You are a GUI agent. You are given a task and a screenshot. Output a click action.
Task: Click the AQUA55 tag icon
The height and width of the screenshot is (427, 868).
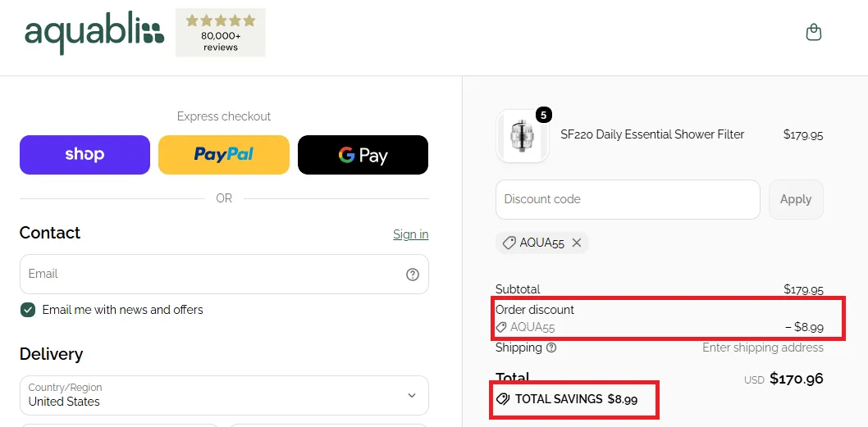(x=509, y=243)
